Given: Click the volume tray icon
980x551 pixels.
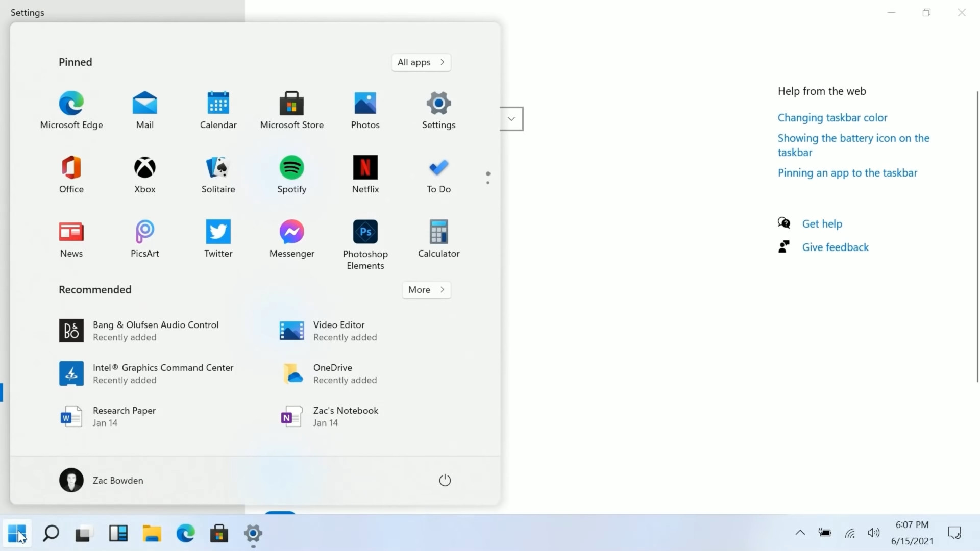Looking at the screenshot, I should click(873, 533).
